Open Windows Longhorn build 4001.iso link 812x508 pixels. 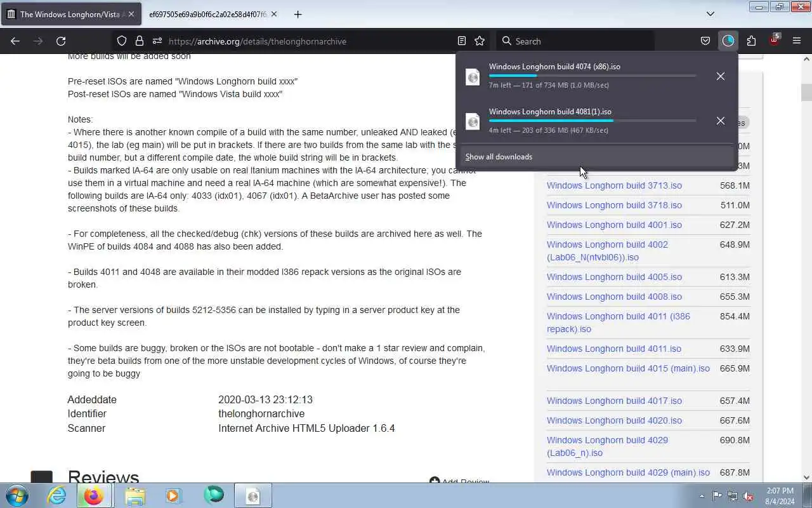pyautogui.click(x=614, y=225)
